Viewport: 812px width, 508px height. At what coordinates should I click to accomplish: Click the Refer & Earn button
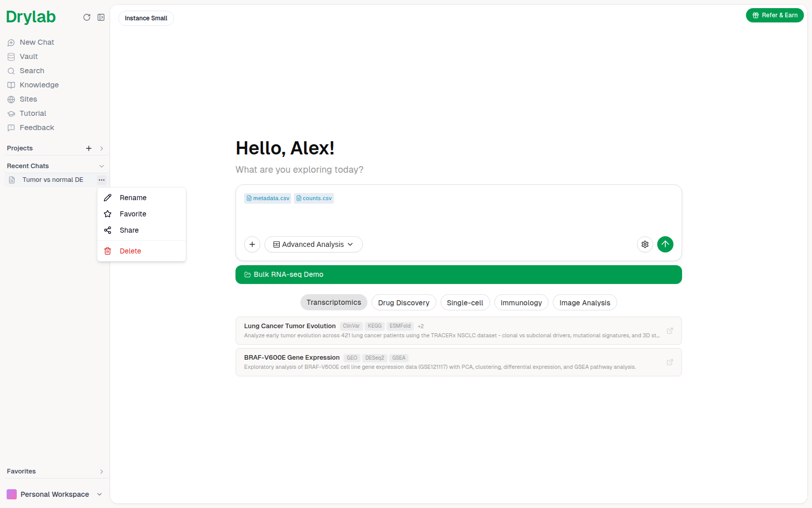tap(775, 15)
